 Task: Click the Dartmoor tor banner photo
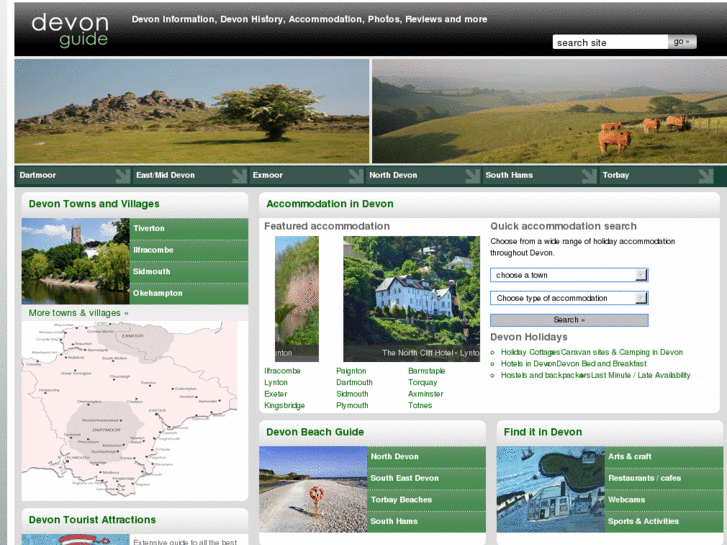click(x=192, y=111)
